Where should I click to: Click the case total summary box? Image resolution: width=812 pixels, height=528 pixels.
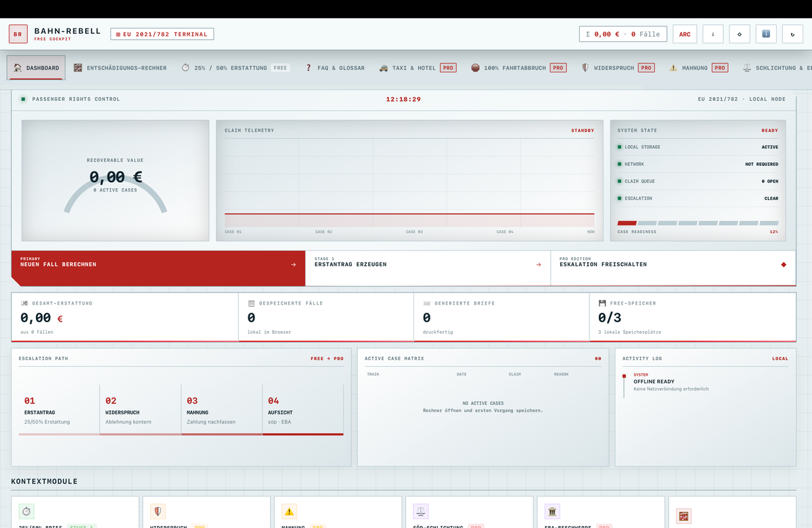tap(623, 34)
